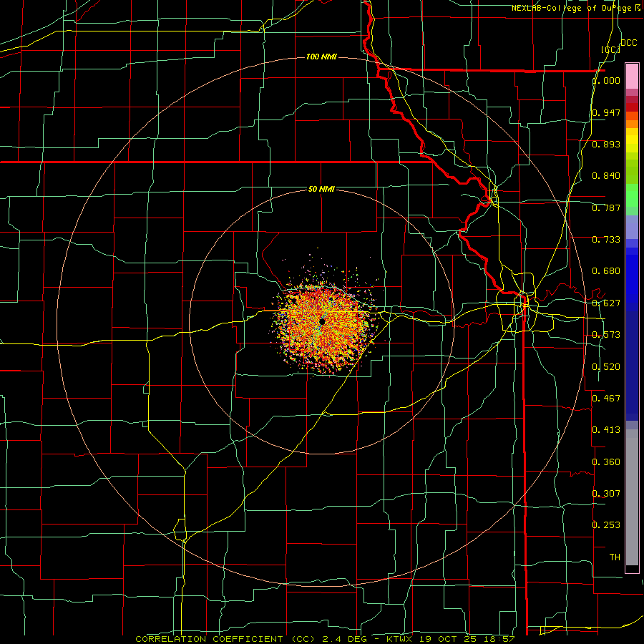This screenshot has height=644, width=644.
Task: Pick the lavender swatch near 0.733
Action: coord(632,227)
